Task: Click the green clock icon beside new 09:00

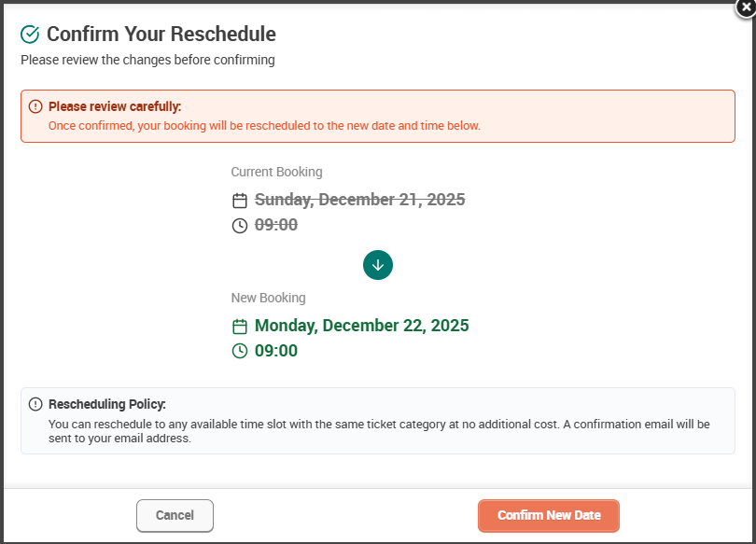Action: 240,351
